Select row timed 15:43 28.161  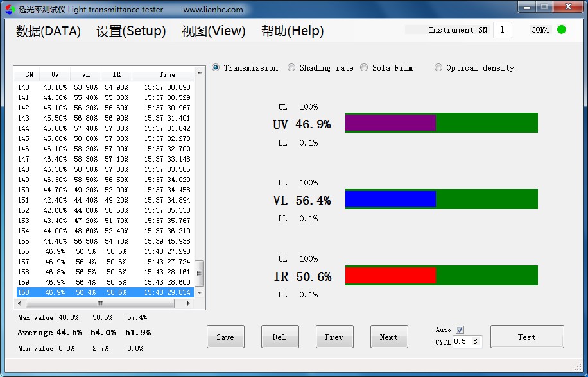(105, 272)
